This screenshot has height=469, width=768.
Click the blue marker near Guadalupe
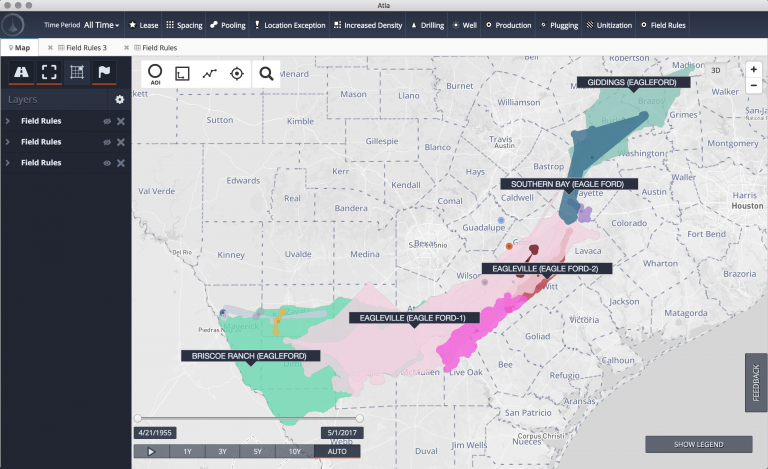(501, 220)
